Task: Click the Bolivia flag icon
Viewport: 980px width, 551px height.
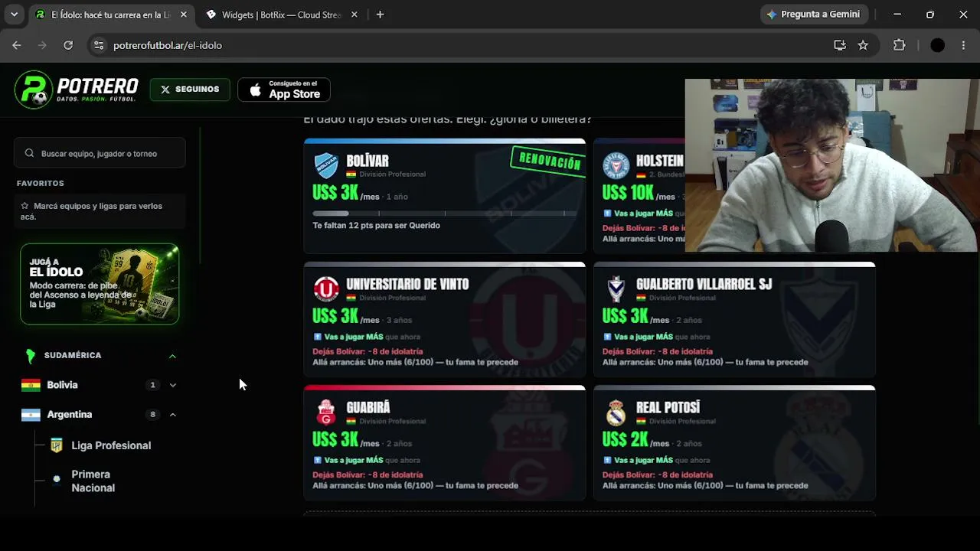Action: (31, 385)
